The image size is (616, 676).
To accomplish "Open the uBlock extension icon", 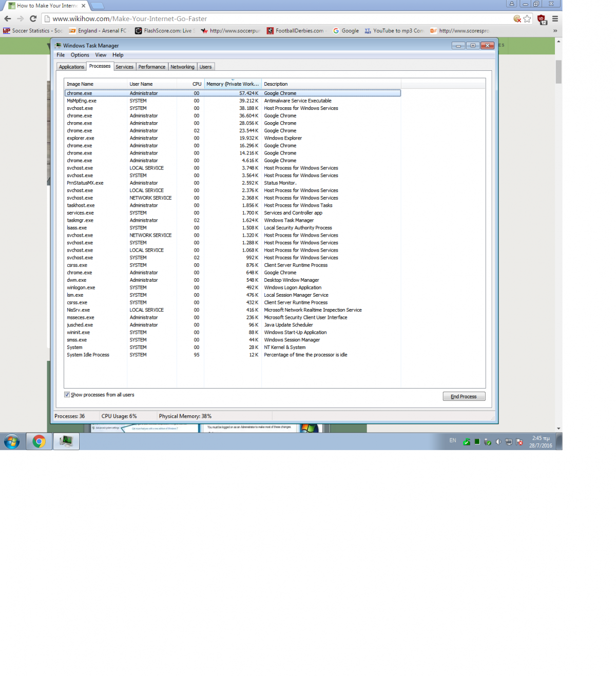I will [x=542, y=19].
